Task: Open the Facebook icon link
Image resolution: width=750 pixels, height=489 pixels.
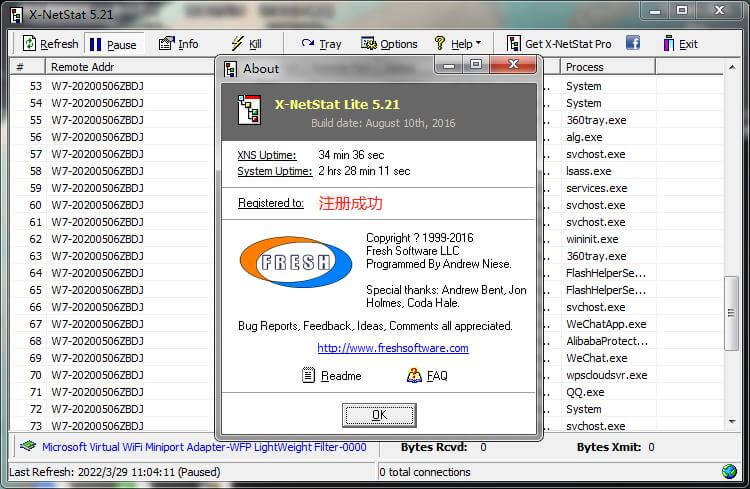Action: pyautogui.click(x=633, y=44)
